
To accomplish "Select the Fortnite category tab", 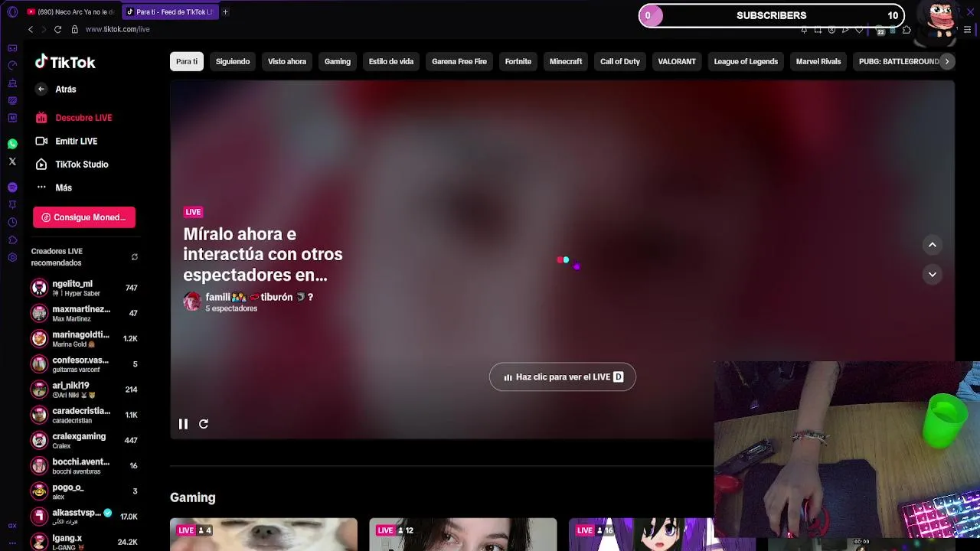I will coord(518,61).
